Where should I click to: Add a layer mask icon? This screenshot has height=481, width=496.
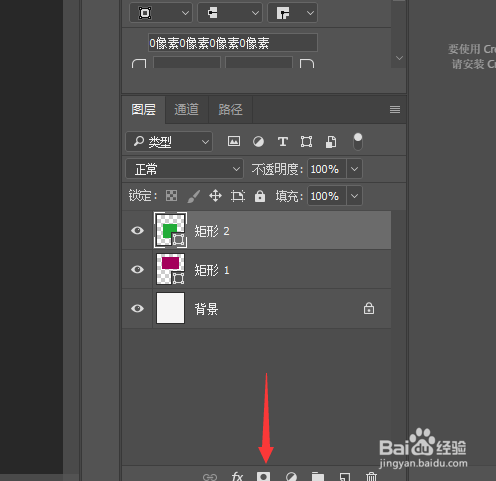pyautogui.click(x=263, y=476)
